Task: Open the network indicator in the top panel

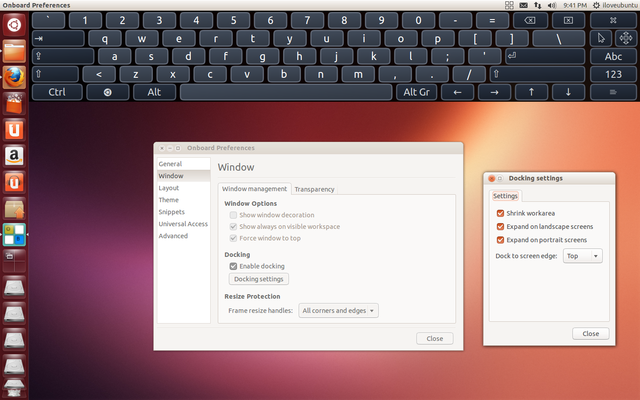Action: [x=538, y=5]
